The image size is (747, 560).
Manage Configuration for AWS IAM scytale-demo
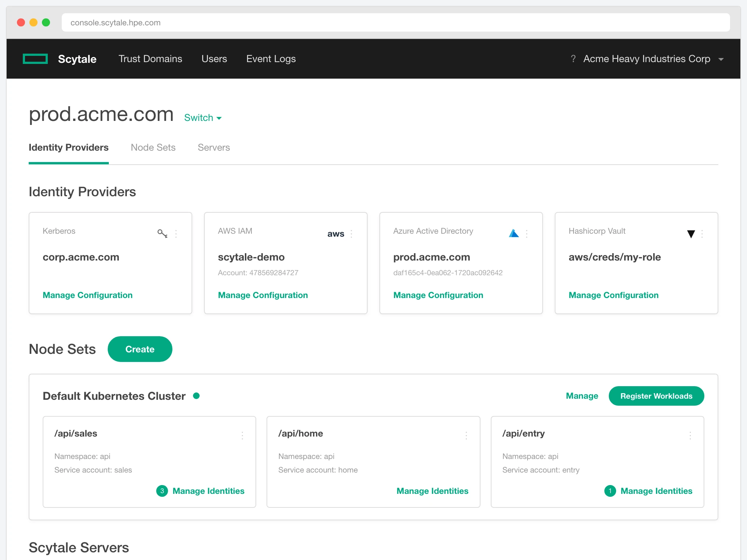pyautogui.click(x=263, y=295)
